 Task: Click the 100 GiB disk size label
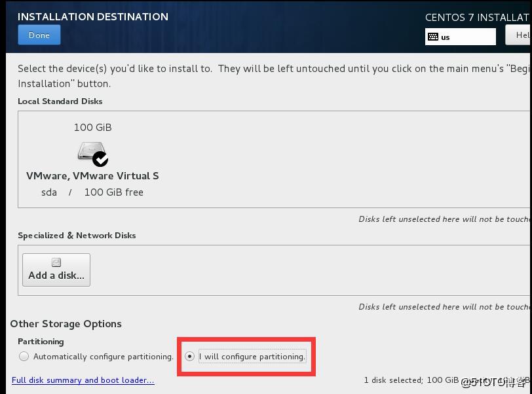pyautogui.click(x=92, y=128)
